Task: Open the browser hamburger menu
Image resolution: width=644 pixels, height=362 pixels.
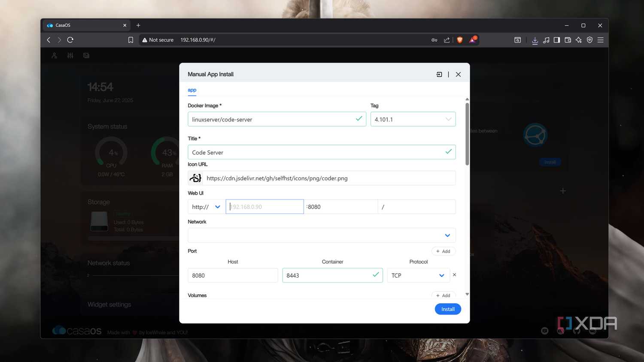Action: [601, 40]
